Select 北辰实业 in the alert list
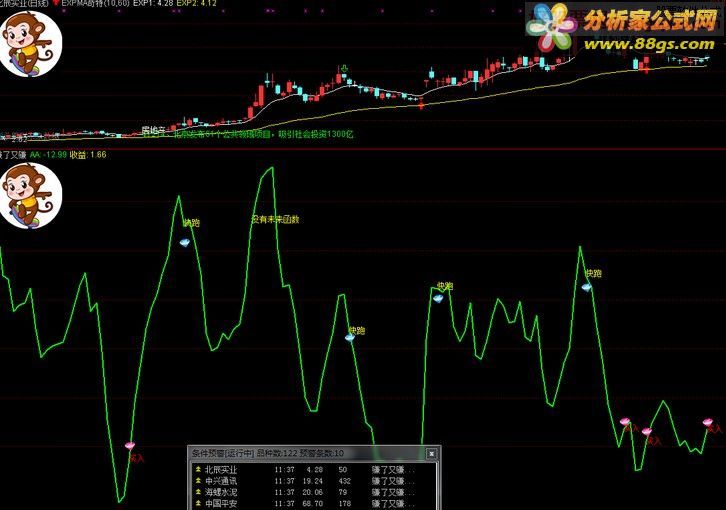This screenshot has height=510, width=726. click(221, 470)
